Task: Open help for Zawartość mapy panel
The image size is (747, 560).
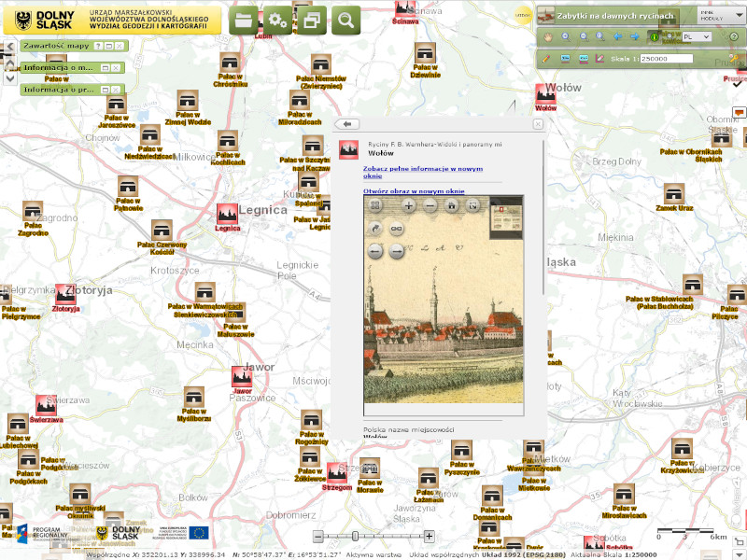Action: pos(98,46)
